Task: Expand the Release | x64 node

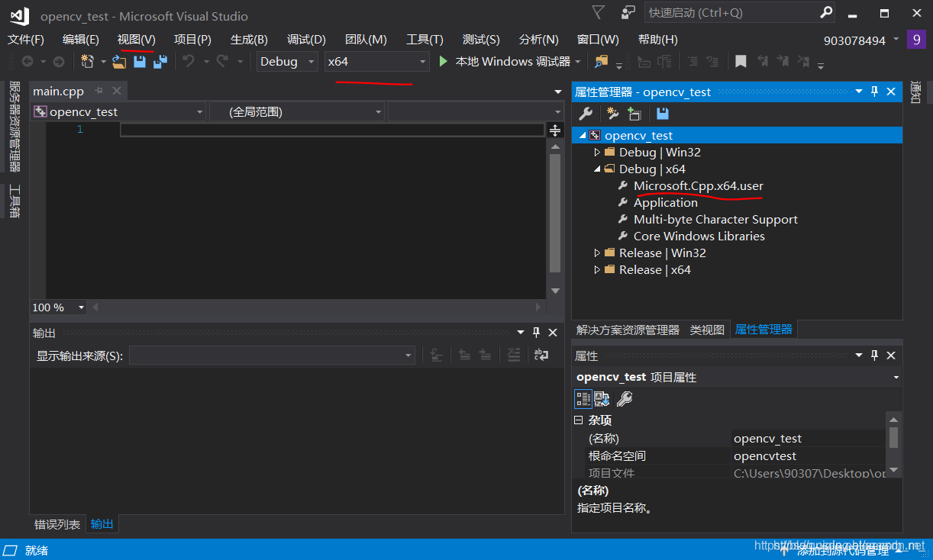Action: coord(597,270)
